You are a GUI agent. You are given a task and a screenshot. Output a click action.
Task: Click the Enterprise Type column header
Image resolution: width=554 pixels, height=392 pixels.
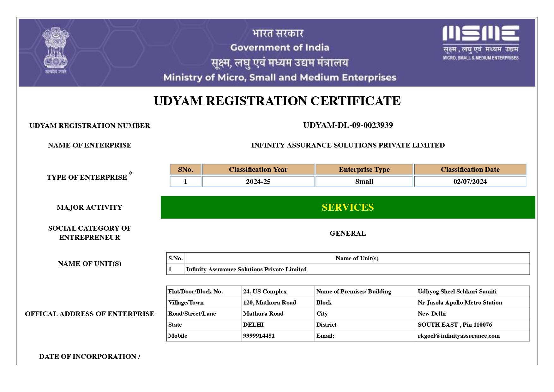tap(364, 169)
